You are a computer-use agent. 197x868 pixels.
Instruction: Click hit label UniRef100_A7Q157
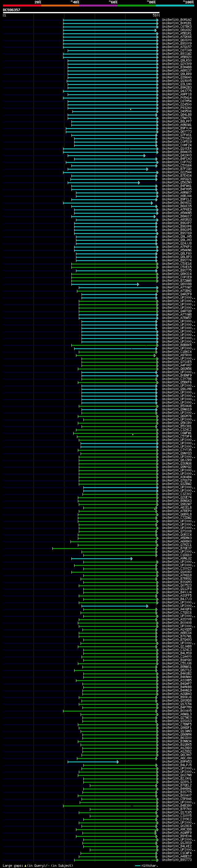tap(177, 47)
